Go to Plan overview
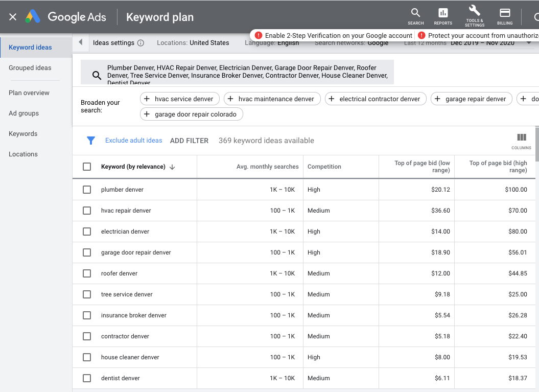This screenshot has height=392, width=539. coord(29,93)
